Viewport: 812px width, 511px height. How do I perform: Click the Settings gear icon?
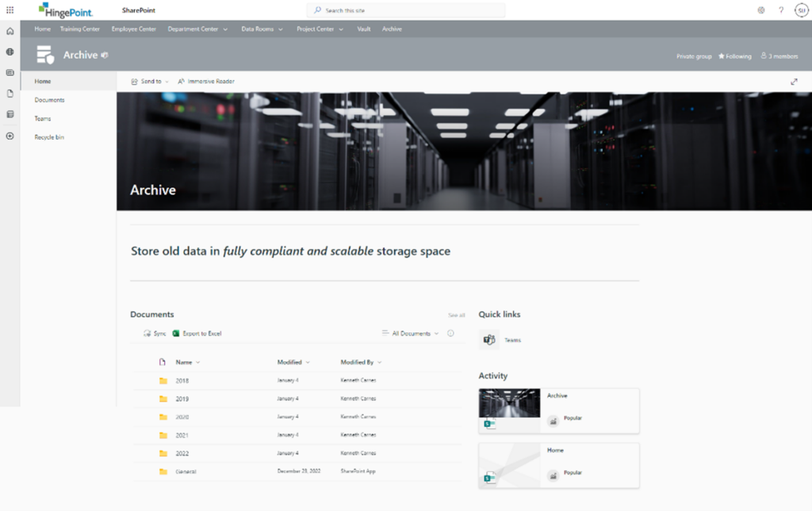click(760, 10)
